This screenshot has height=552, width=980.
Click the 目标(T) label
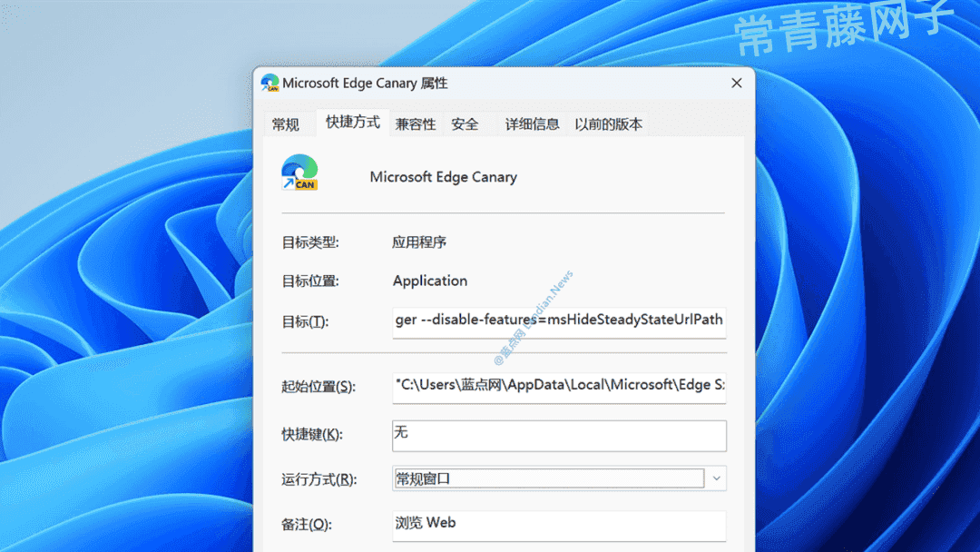click(x=305, y=322)
